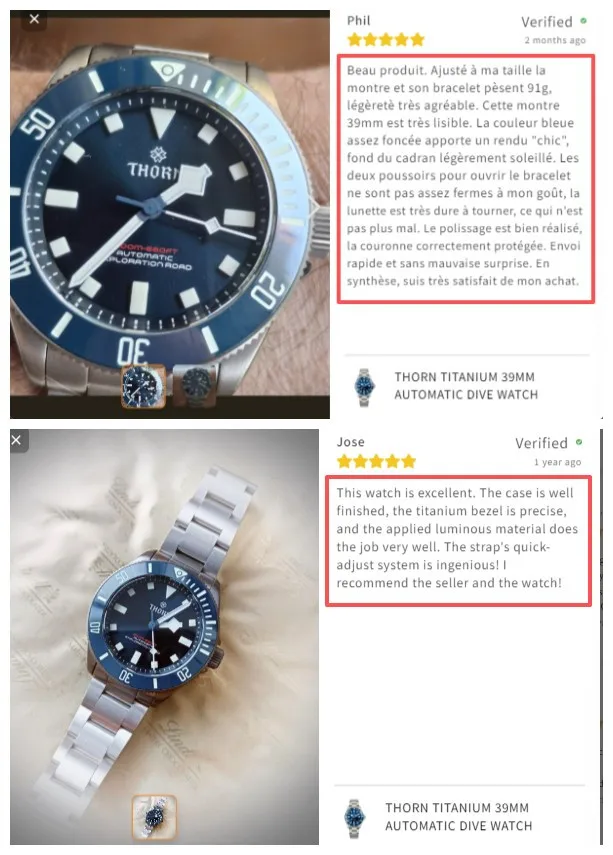Viewport: 613px width, 855px height.
Task: Click Verified label on Jose's review
Action: tap(542, 443)
